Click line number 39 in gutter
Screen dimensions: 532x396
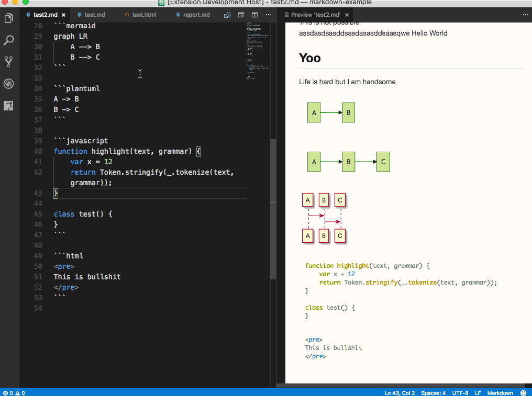(38, 141)
